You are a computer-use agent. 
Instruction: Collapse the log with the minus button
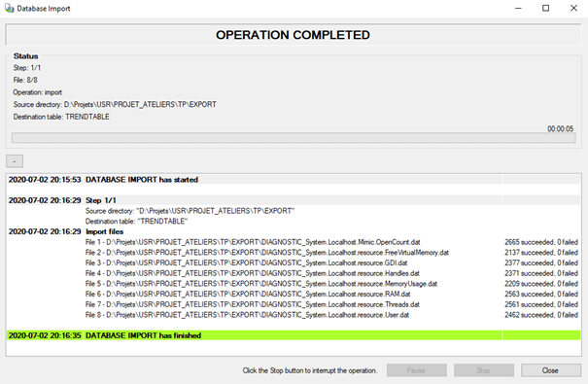click(15, 161)
